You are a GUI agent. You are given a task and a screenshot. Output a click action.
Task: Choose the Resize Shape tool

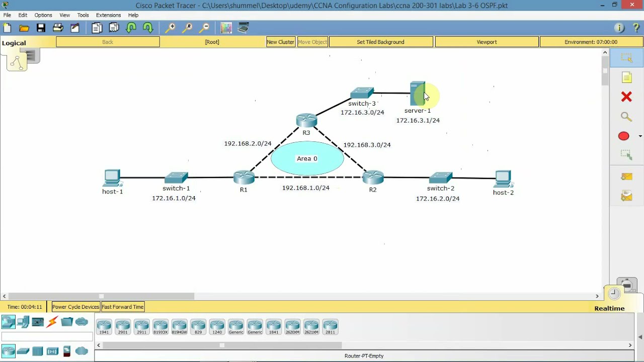[x=626, y=155]
